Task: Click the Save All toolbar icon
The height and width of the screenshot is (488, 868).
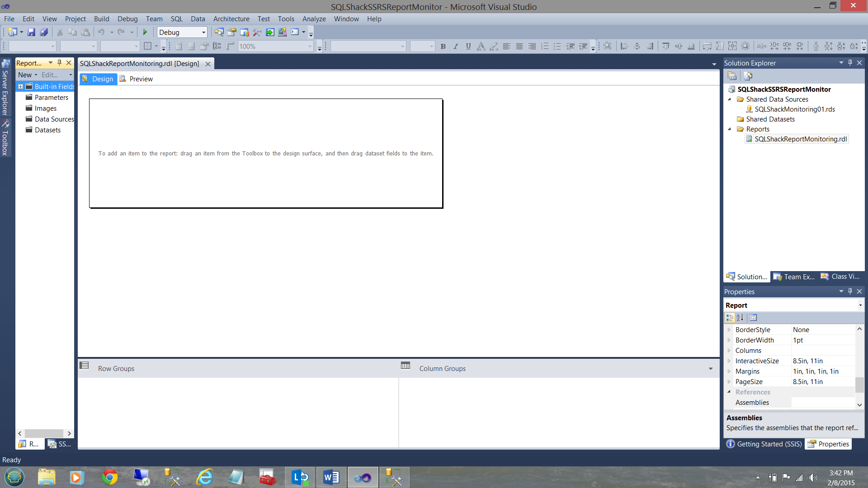Action: point(44,32)
